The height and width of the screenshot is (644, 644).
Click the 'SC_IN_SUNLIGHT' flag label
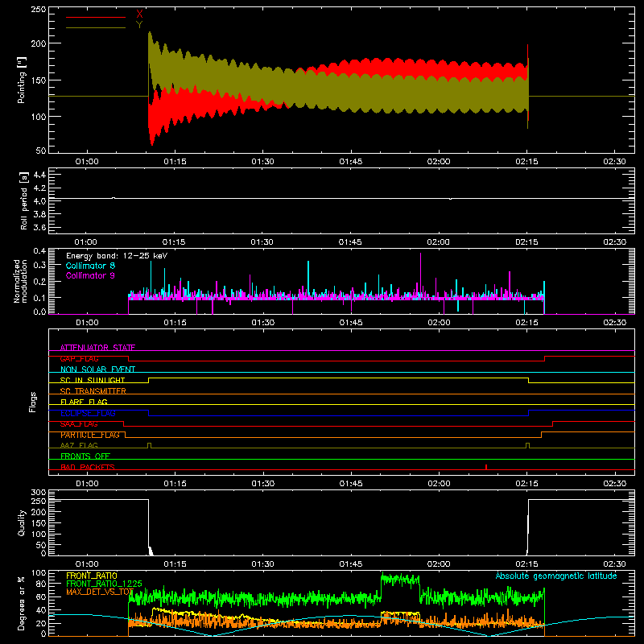pos(93,380)
